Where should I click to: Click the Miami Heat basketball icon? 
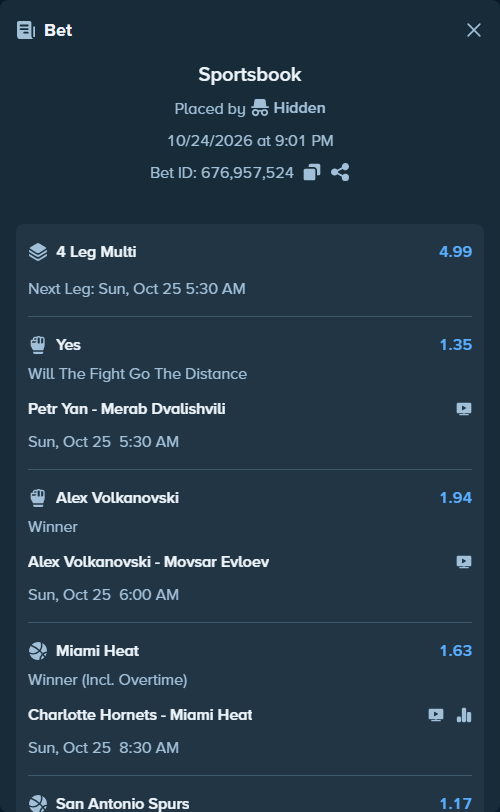[x=38, y=651]
